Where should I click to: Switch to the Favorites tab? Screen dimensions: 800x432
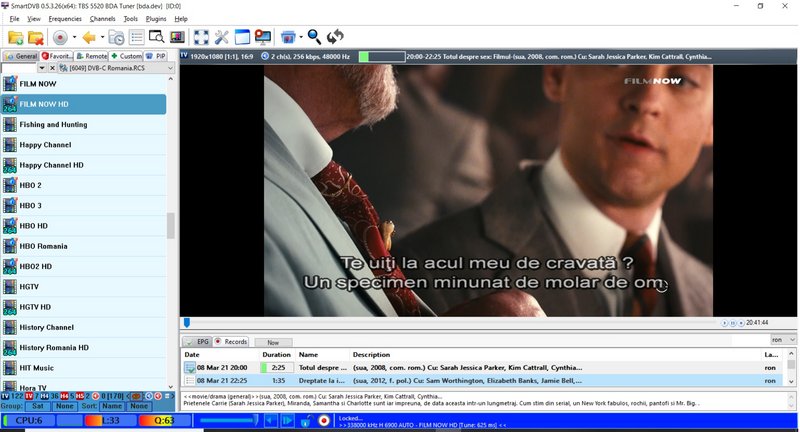click(57, 56)
